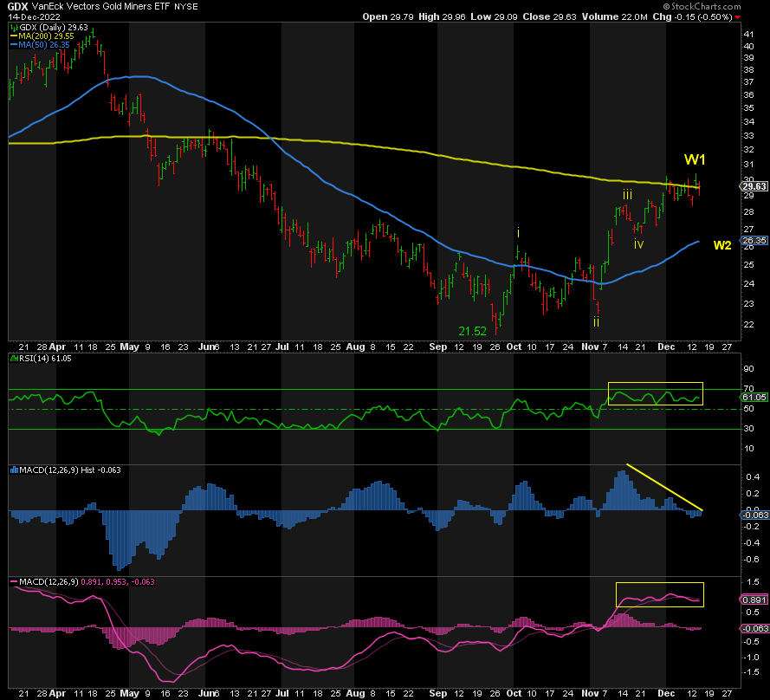Click the GDX ticker symbol in the title
This screenshot has width=770, height=700.
(17, 7)
